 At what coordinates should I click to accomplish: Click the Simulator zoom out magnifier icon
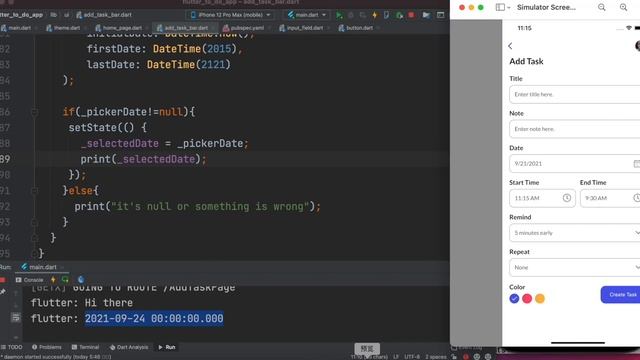tap(602, 7)
